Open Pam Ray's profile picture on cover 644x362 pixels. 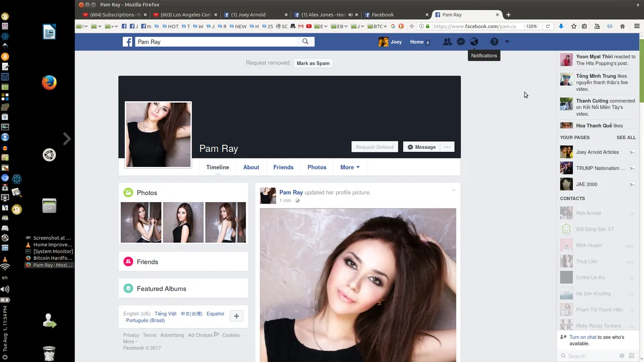[x=158, y=134]
